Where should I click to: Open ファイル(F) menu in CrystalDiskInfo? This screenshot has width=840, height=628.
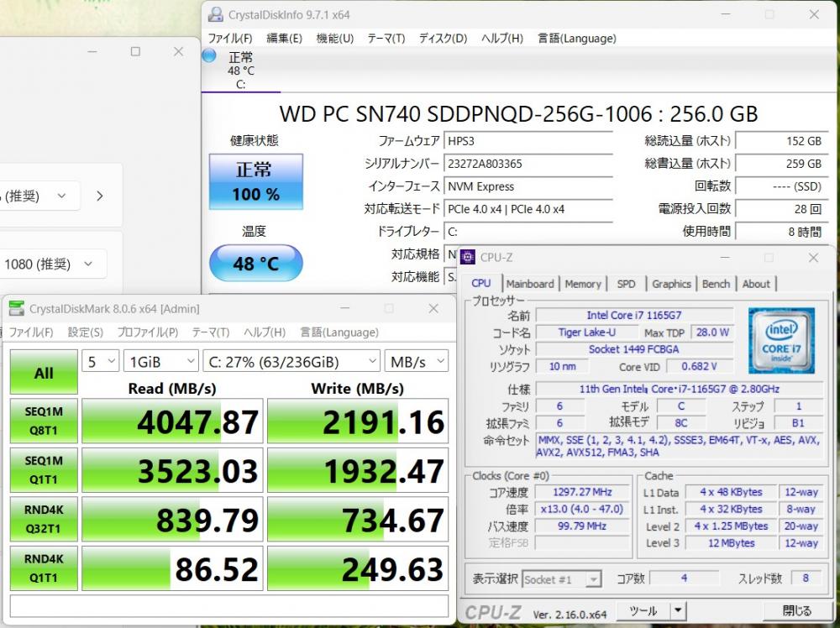pyautogui.click(x=230, y=39)
